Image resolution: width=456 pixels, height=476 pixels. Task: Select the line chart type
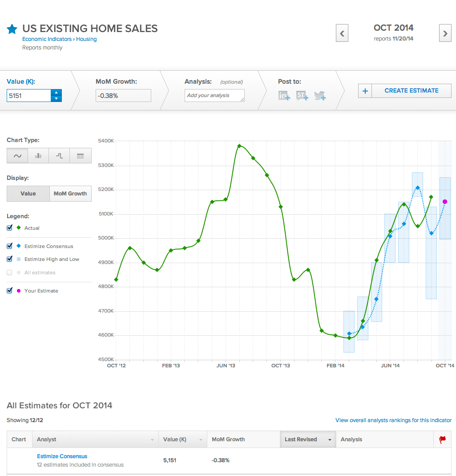pos(17,155)
